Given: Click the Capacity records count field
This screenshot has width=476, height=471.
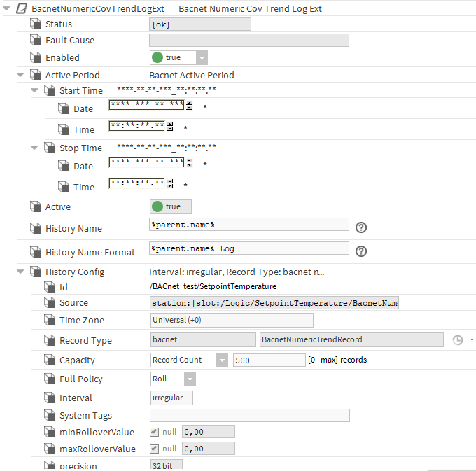Looking at the screenshot, I should pyautogui.click(x=269, y=360).
